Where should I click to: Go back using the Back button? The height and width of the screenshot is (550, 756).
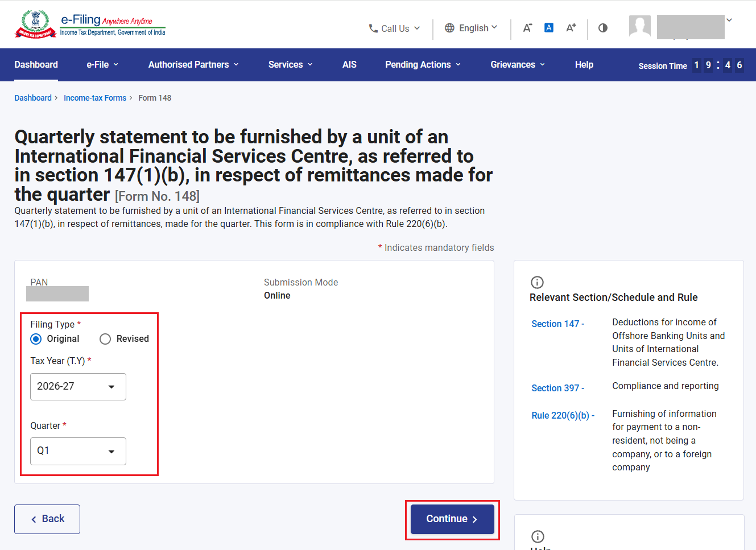coord(47,519)
